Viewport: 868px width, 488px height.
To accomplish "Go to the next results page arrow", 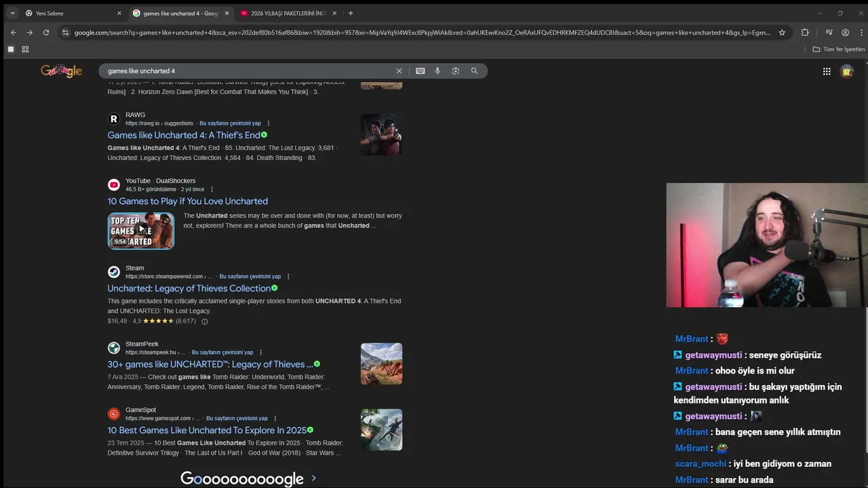I will pos(313,479).
